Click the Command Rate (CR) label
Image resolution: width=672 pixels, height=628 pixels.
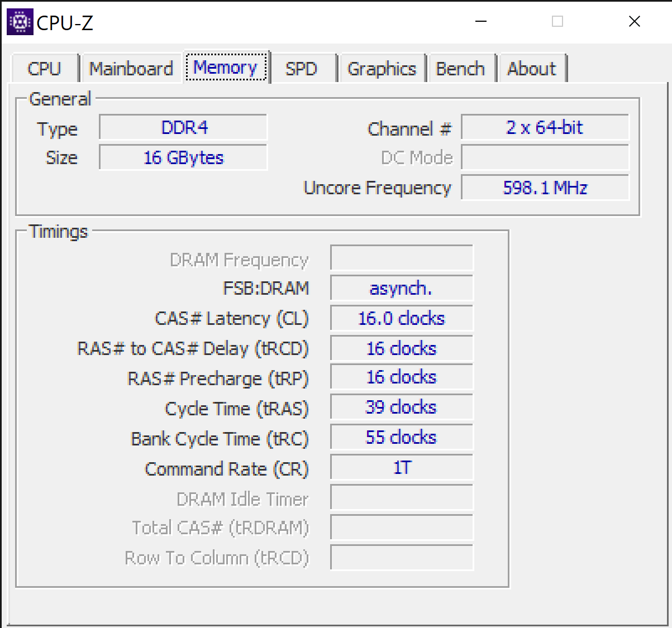[227, 469]
